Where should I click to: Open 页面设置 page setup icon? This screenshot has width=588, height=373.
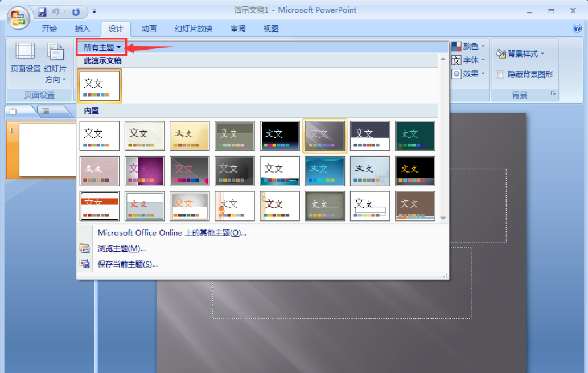pos(25,58)
